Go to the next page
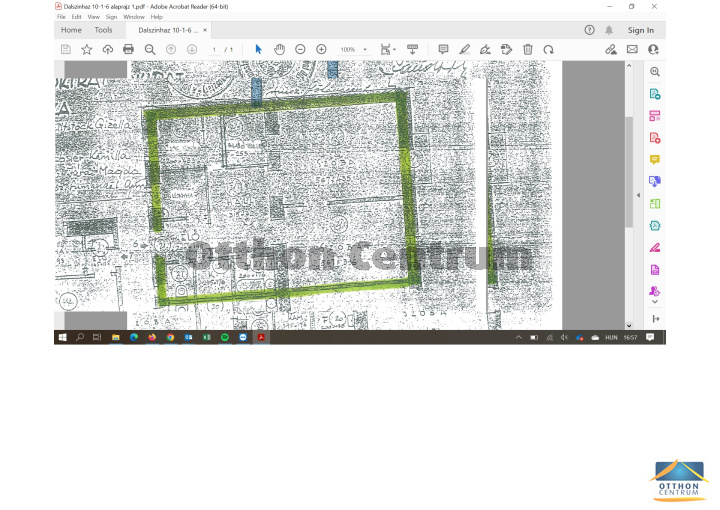The height and width of the screenshot is (510, 720). 192,50
